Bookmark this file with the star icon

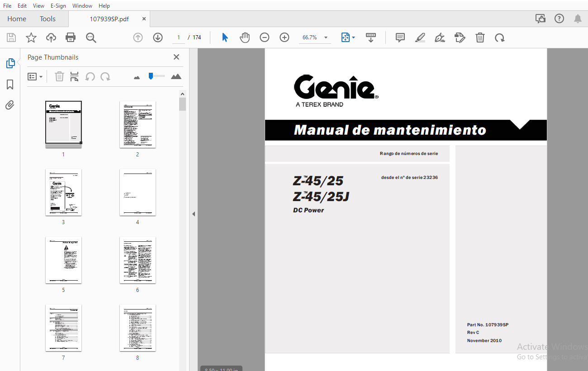click(31, 38)
